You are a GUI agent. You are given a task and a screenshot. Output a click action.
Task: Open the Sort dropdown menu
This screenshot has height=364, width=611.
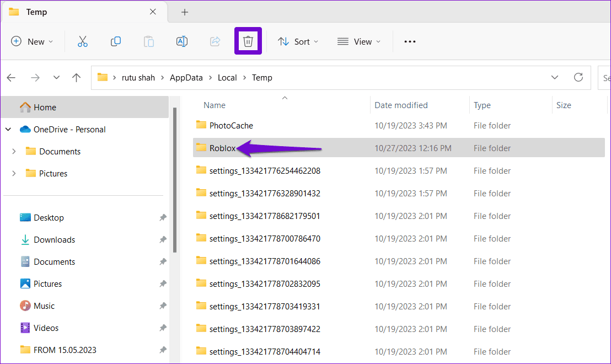[x=298, y=41]
